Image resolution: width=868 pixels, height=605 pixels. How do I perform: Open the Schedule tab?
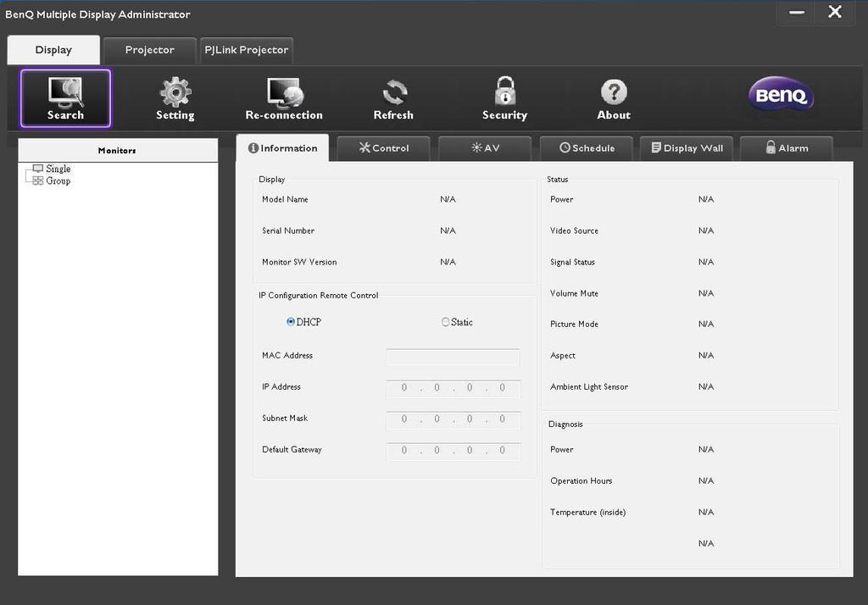(587, 148)
